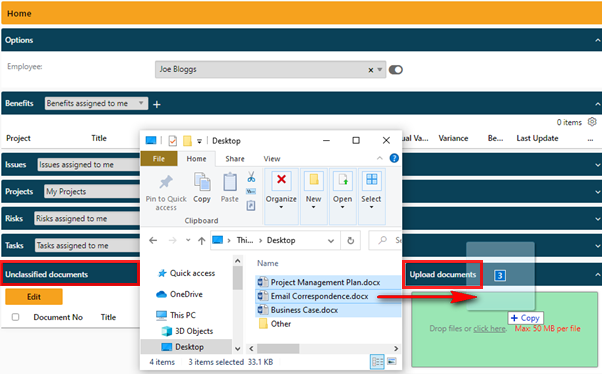Click the blue Help question mark icon
The height and width of the screenshot is (374, 602).
pyautogui.click(x=394, y=158)
